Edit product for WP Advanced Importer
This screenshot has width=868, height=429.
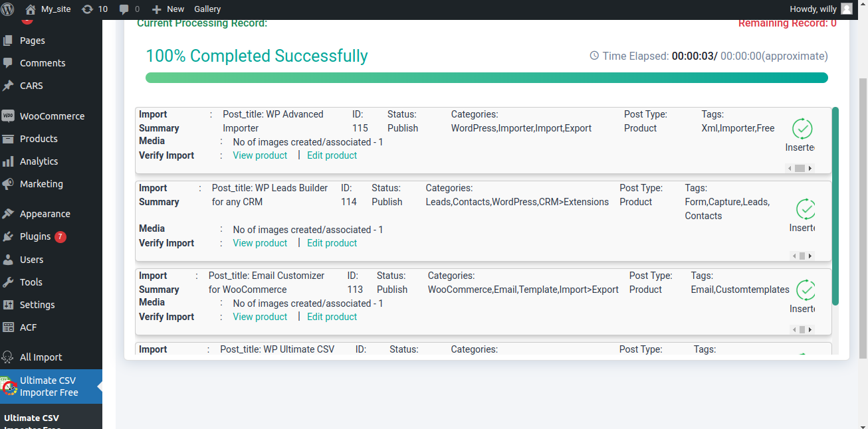tap(332, 155)
